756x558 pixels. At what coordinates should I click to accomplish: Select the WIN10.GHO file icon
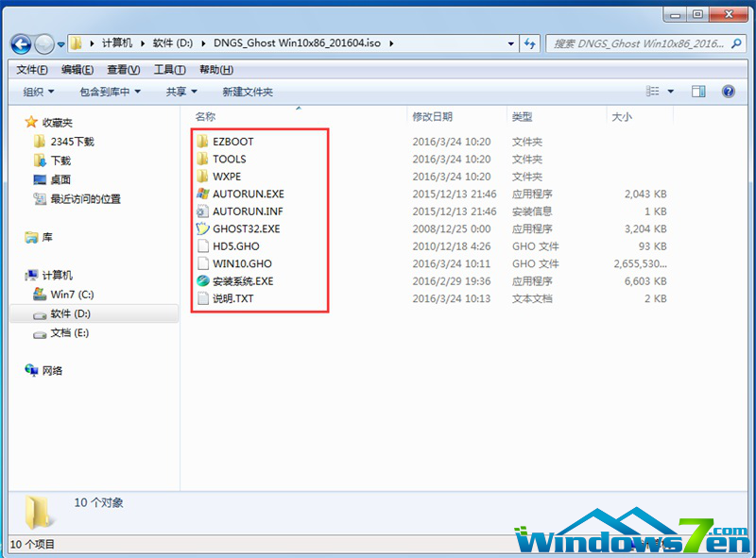(x=202, y=263)
